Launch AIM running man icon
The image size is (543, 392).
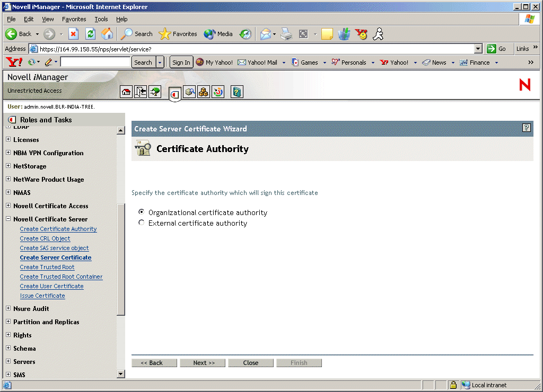point(378,34)
